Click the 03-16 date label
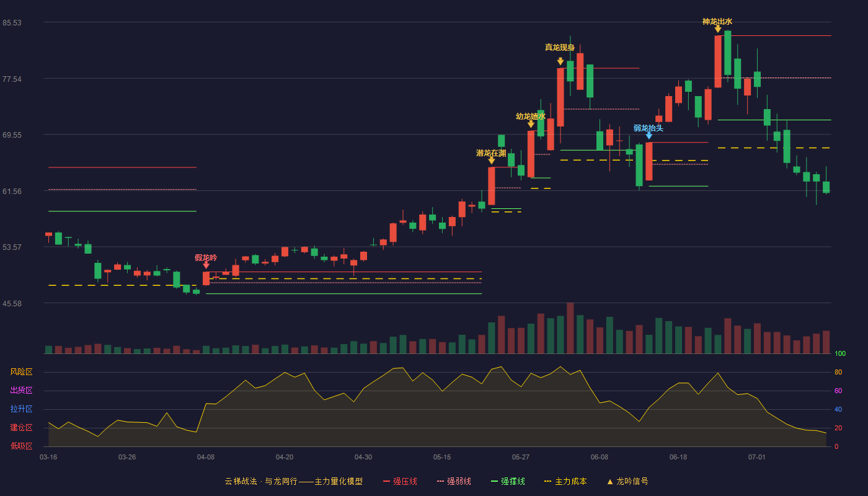Viewport: 868px width, 496px height. click(x=48, y=457)
